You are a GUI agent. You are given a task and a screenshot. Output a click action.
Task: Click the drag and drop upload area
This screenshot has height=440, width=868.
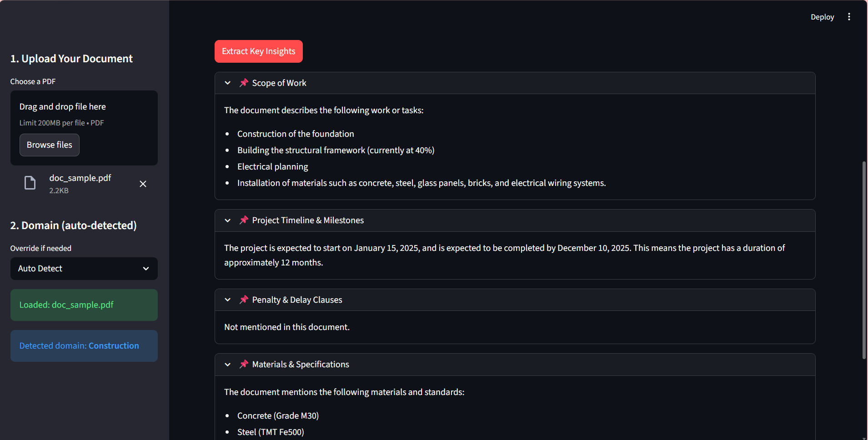84,114
